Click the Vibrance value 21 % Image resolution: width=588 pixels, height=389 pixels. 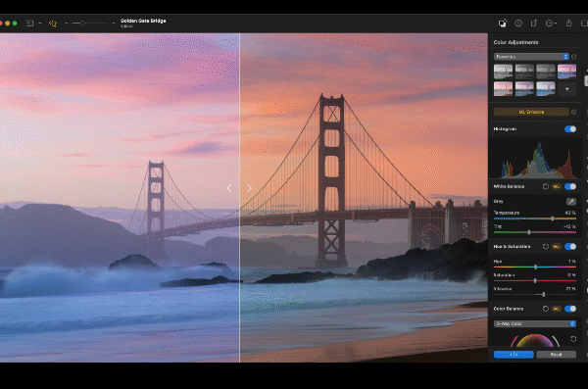570,289
